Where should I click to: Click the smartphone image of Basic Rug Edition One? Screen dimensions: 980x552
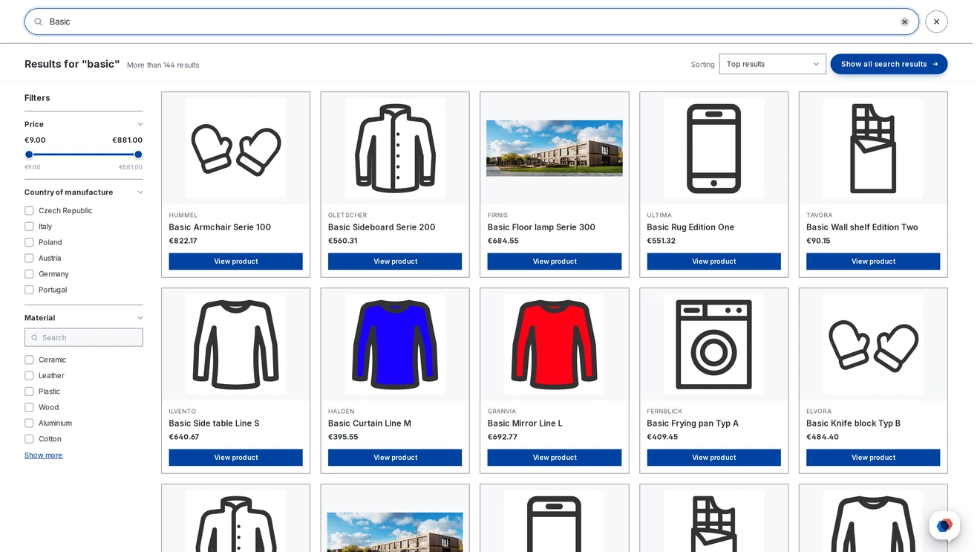pyautogui.click(x=714, y=149)
